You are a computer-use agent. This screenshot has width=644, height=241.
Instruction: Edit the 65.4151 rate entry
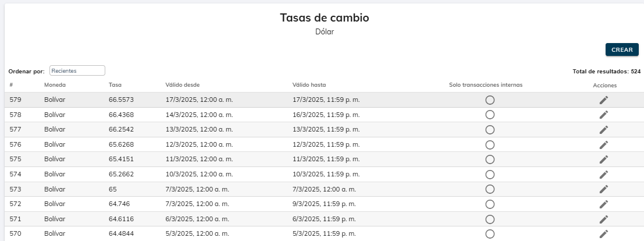[604, 160]
